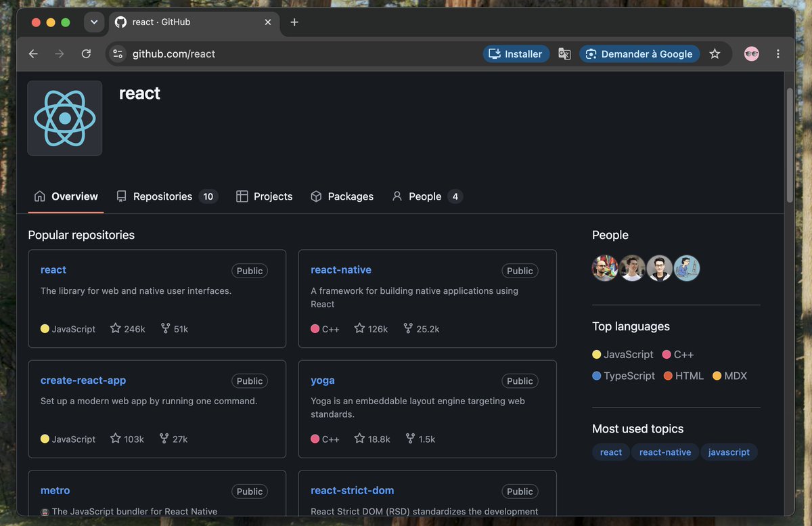Bookmark this page with the star
The image size is (812, 526).
coord(715,54)
